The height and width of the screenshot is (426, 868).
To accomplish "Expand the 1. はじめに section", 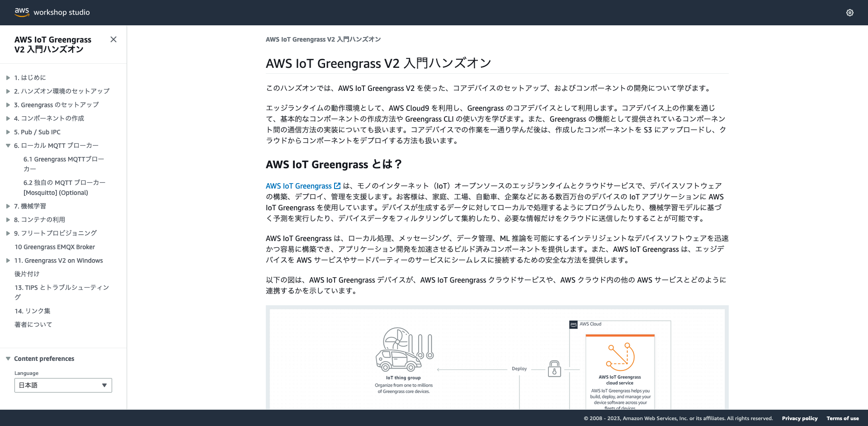I will pos(8,78).
